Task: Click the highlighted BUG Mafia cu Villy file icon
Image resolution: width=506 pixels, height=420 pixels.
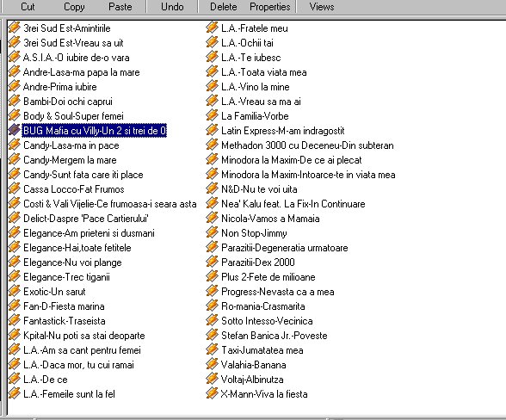Action: (x=14, y=130)
